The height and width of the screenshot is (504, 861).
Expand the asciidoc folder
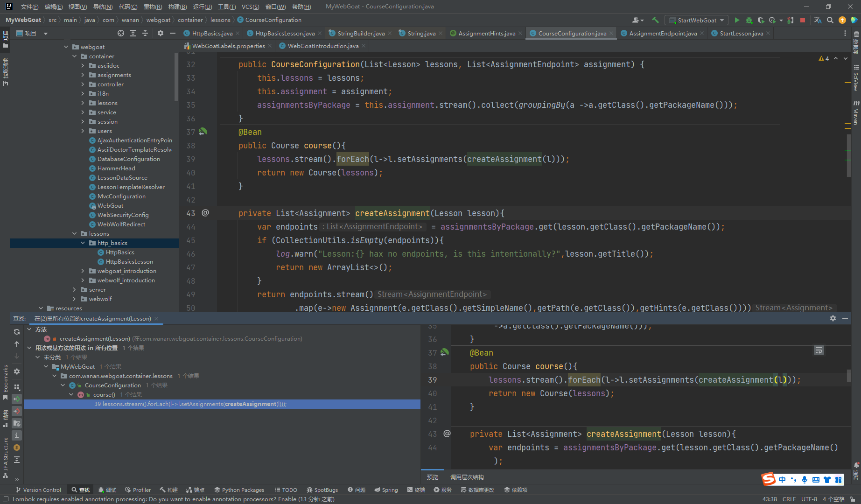click(x=83, y=65)
